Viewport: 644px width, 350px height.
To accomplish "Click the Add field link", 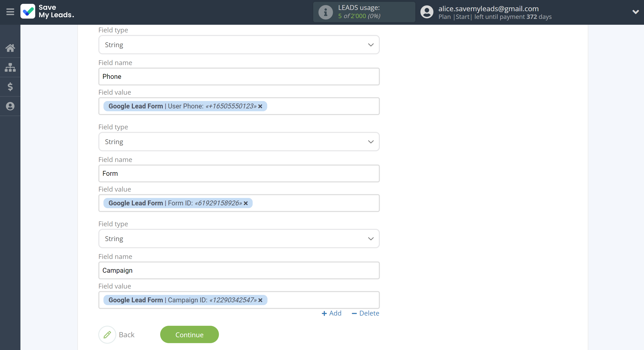I will click(x=331, y=313).
